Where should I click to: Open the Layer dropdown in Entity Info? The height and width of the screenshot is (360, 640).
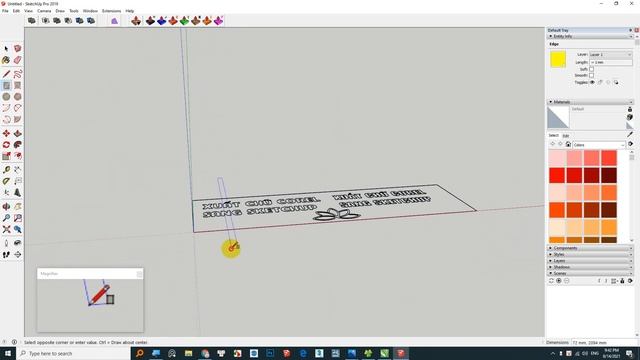point(611,55)
